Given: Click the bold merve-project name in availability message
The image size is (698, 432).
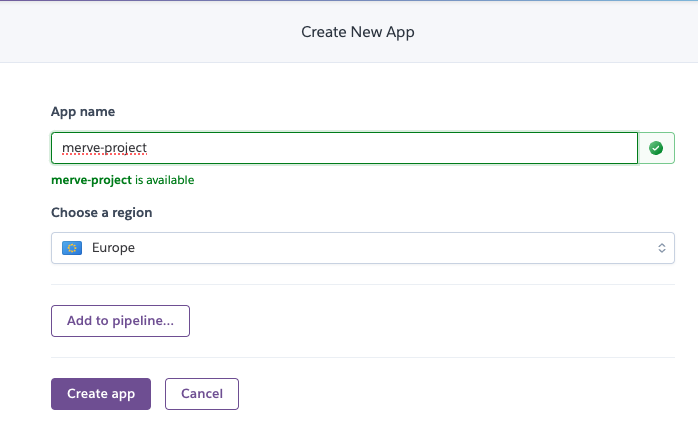Looking at the screenshot, I should pyautogui.click(x=91, y=181).
